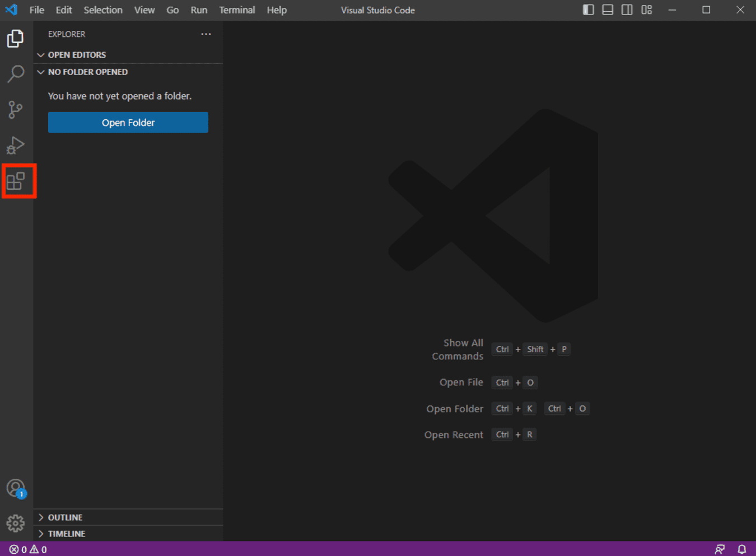Open notifications bell in status bar
Screen dimensions: 756x556
[x=742, y=549]
